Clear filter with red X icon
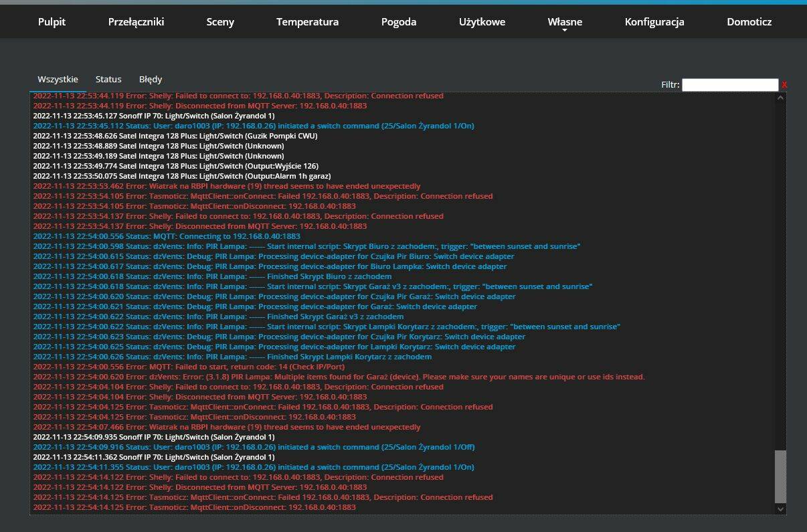Screen dimensions: 807x532 784,85
